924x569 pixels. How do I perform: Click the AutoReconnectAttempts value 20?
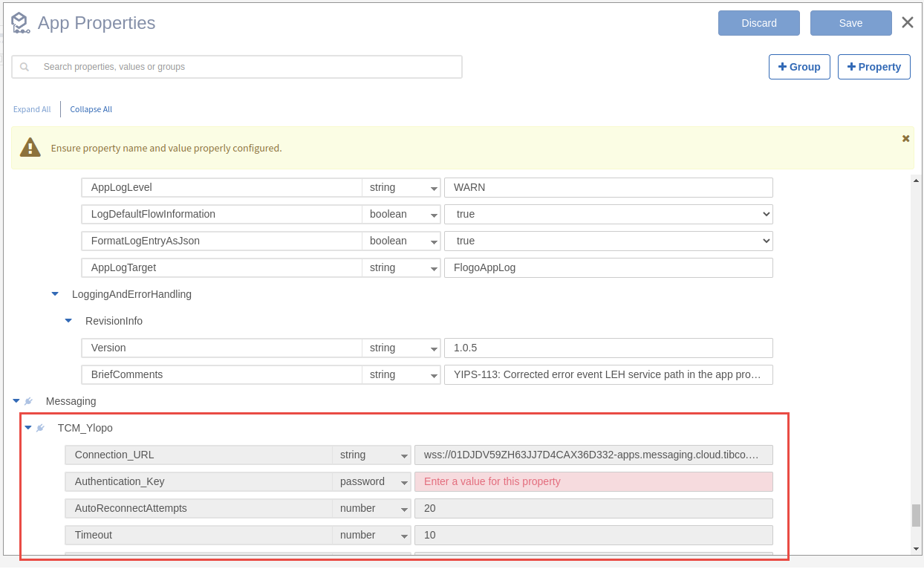pyautogui.click(x=593, y=508)
